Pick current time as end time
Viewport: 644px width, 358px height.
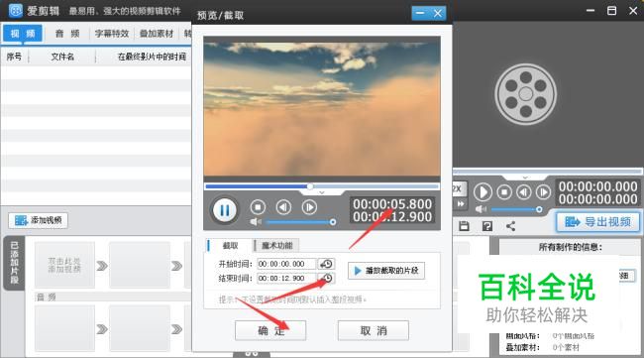click(x=327, y=279)
